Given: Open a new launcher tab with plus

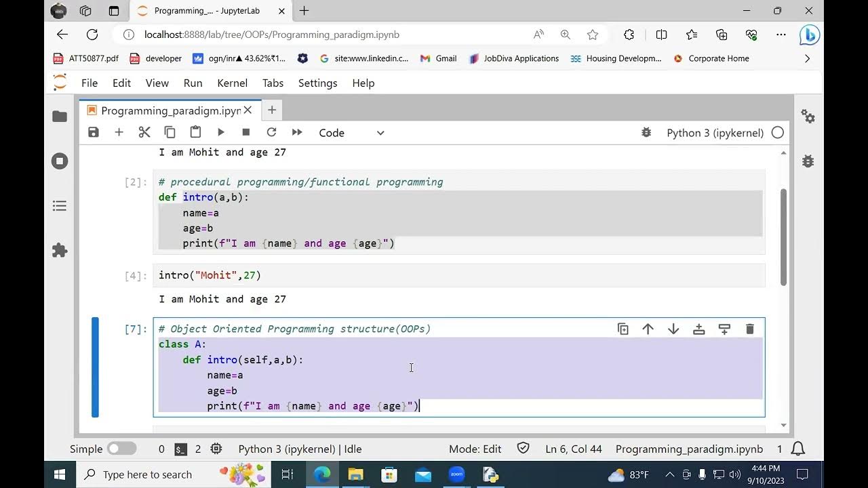Looking at the screenshot, I should point(271,110).
